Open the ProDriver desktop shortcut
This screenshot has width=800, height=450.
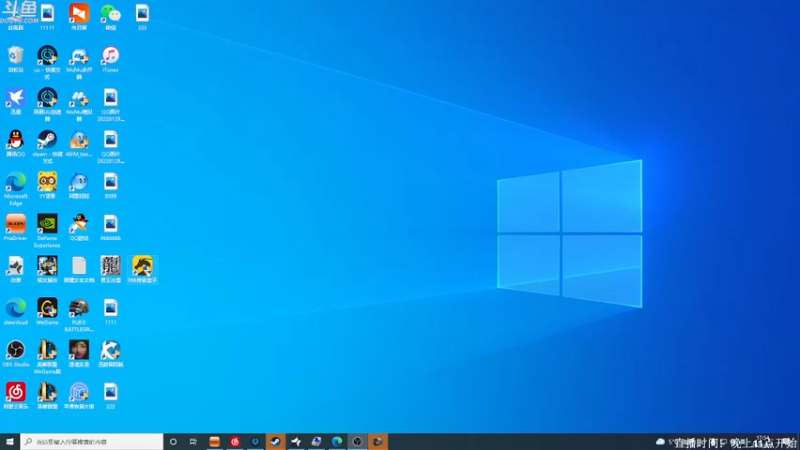click(16, 223)
